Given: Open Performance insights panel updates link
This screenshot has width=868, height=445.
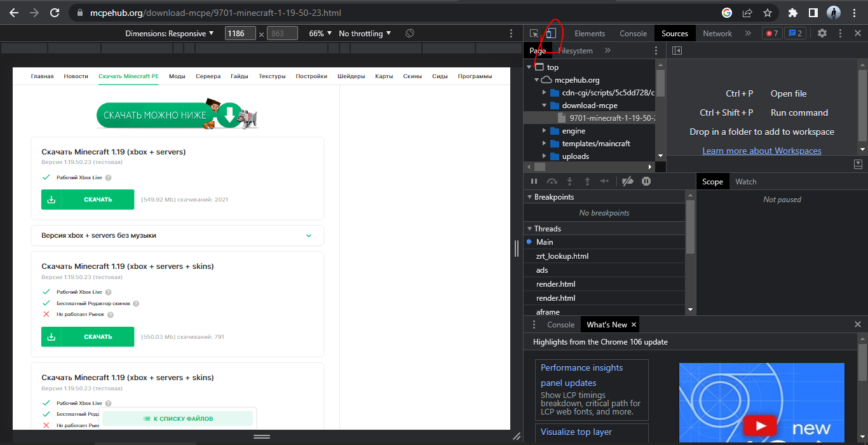Looking at the screenshot, I should pyautogui.click(x=581, y=375).
